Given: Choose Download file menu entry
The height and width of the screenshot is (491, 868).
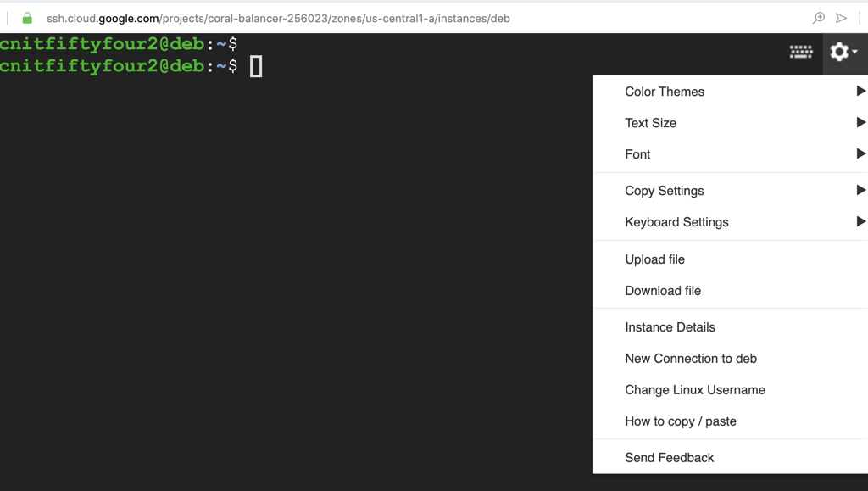Looking at the screenshot, I should pyautogui.click(x=663, y=291).
